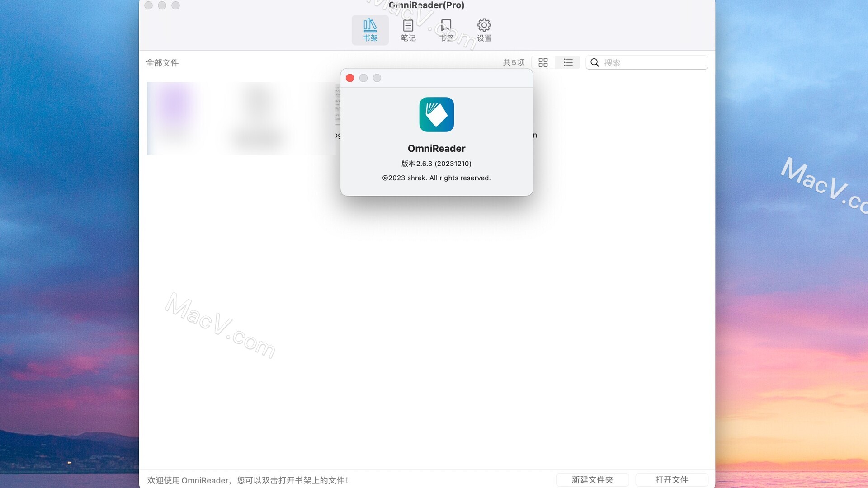Open the 书签 bookmarks tab
868x488 pixels.
[x=446, y=30]
